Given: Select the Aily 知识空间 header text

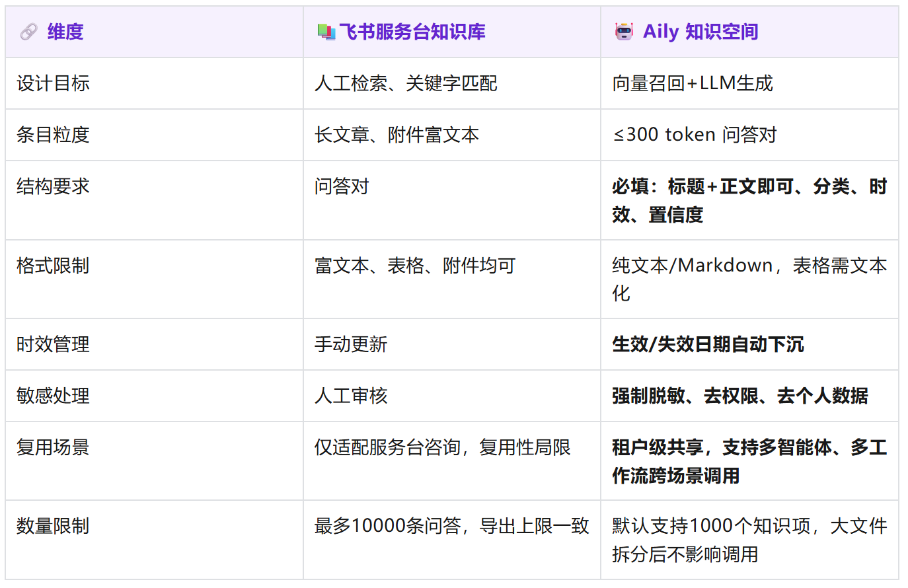Looking at the screenshot, I should point(700,32).
